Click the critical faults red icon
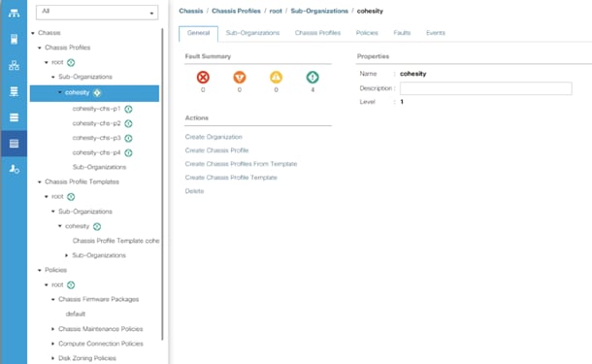The width and height of the screenshot is (592, 364). [203, 78]
